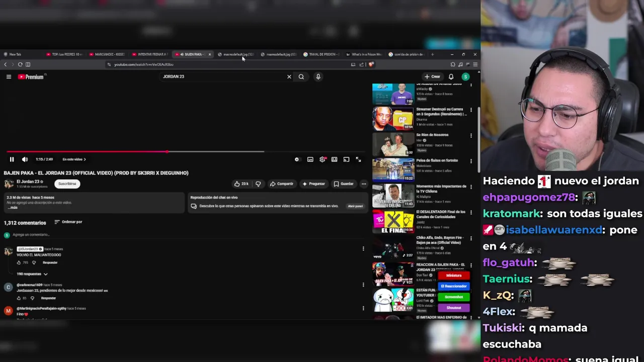This screenshot has height=362, width=644.
Task: Click the Compartir share button
Action: click(281, 184)
